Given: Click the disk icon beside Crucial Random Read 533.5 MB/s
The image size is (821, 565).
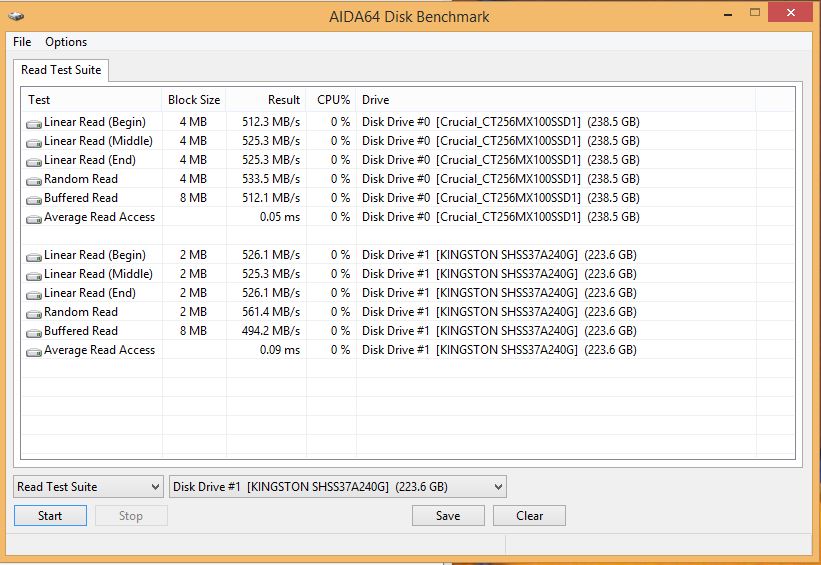Looking at the screenshot, I should tap(34, 181).
